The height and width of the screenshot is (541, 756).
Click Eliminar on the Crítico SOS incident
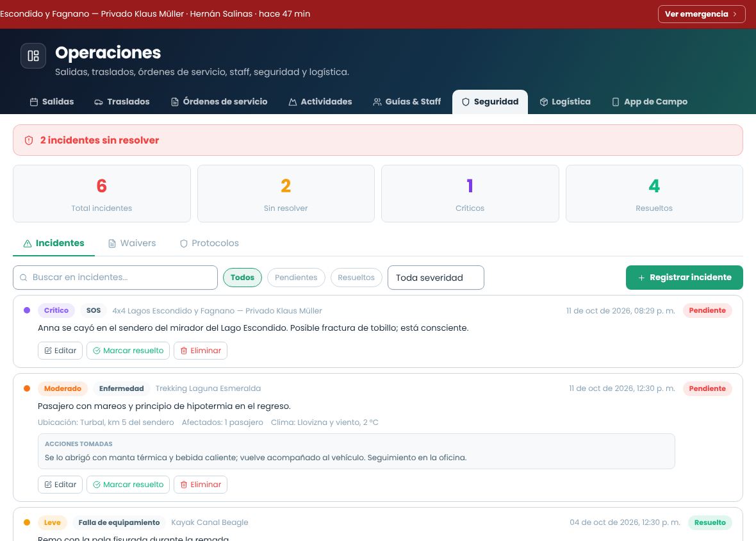click(201, 351)
